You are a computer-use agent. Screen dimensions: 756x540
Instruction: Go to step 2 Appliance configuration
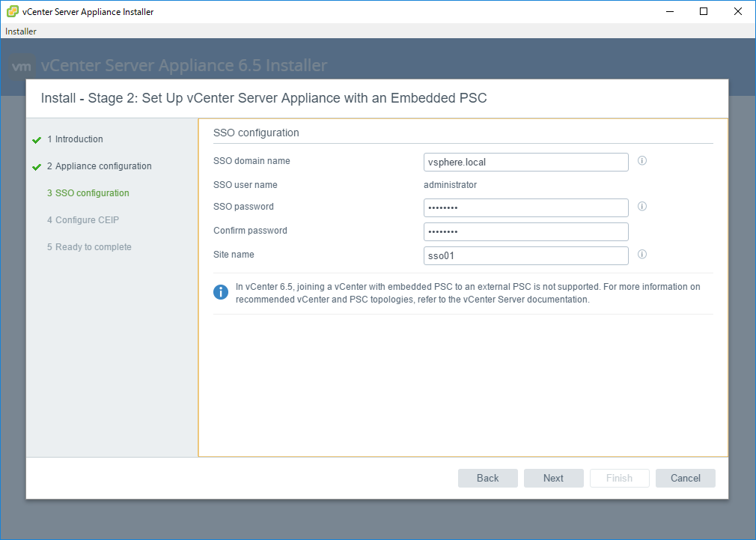tap(100, 166)
